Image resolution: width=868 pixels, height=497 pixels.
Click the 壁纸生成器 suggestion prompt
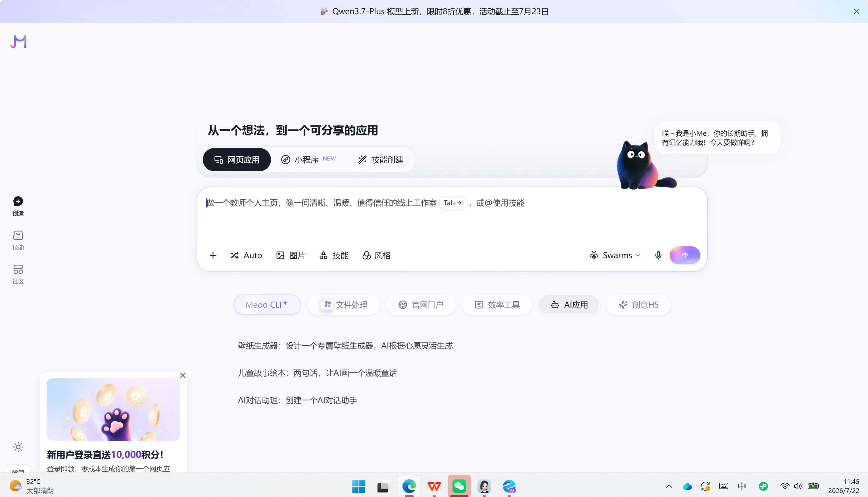pos(345,346)
